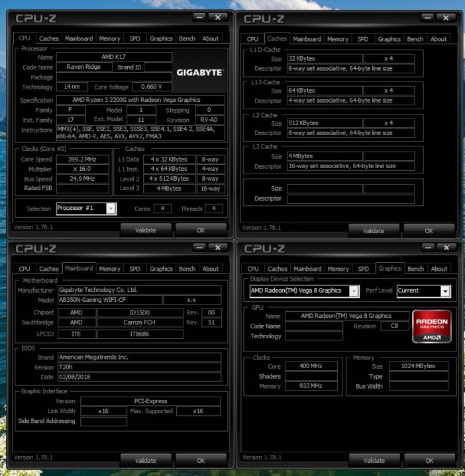This screenshot has height=476, width=465.
Task: Click model AB350N-Gaming WIFI-CF
Action: (x=110, y=300)
